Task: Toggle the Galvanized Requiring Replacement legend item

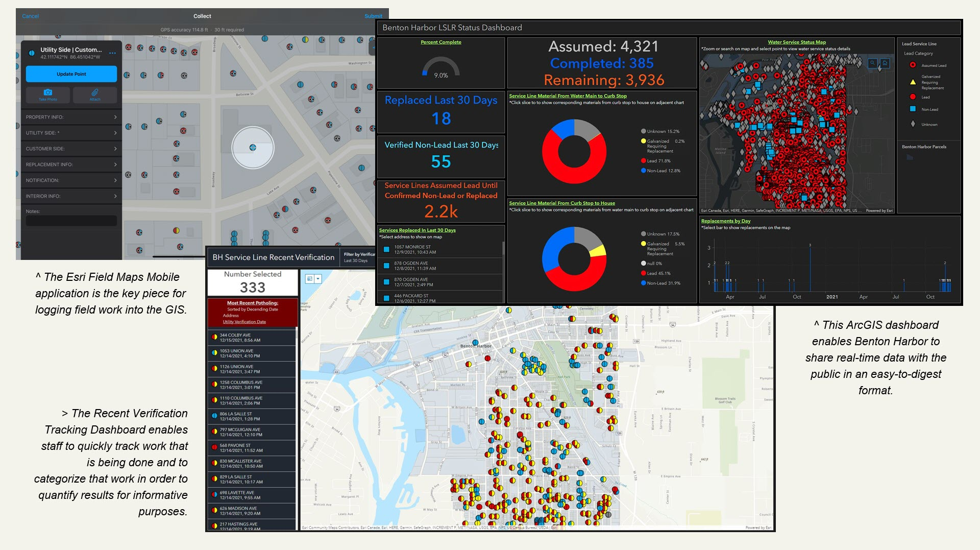Action: point(913,82)
